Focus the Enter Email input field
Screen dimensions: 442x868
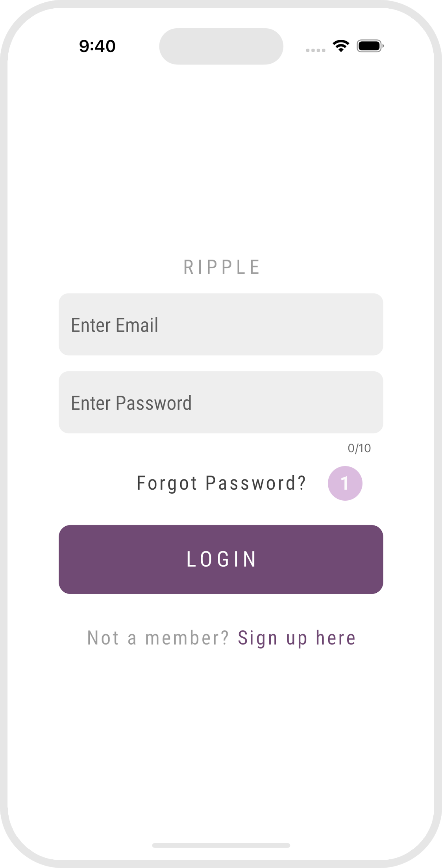click(x=221, y=324)
